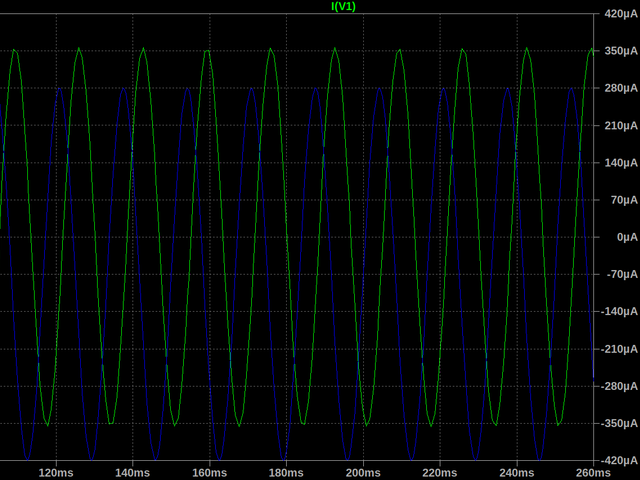Select the 140ms time axis label
The width and height of the screenshot is (640, 480).
(x=132, y=472)
